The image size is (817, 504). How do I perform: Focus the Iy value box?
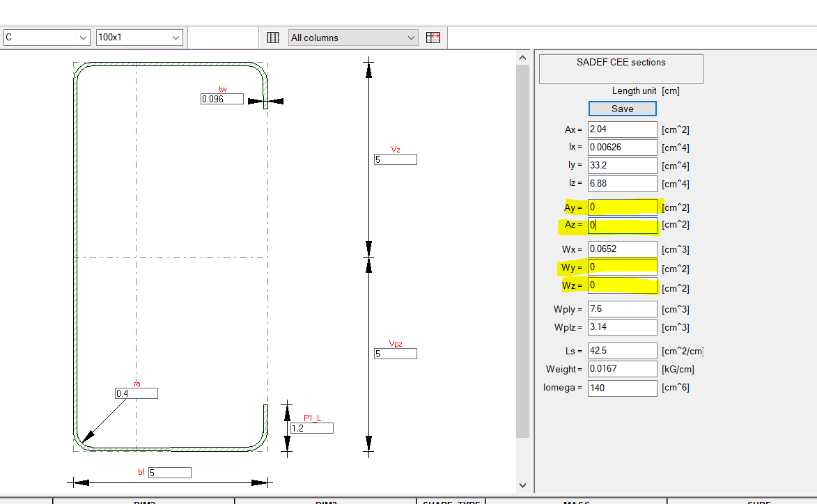tap(622, 166)
